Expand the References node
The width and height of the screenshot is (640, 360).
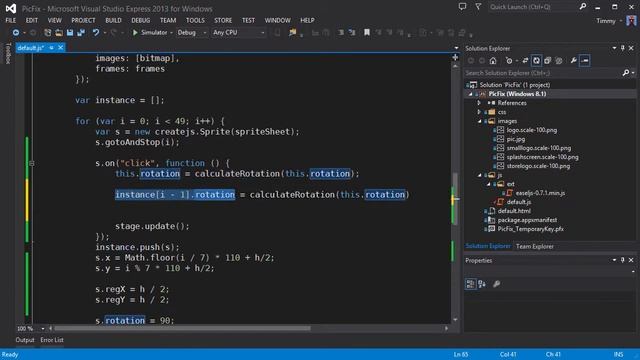click(x=479, y=103)
